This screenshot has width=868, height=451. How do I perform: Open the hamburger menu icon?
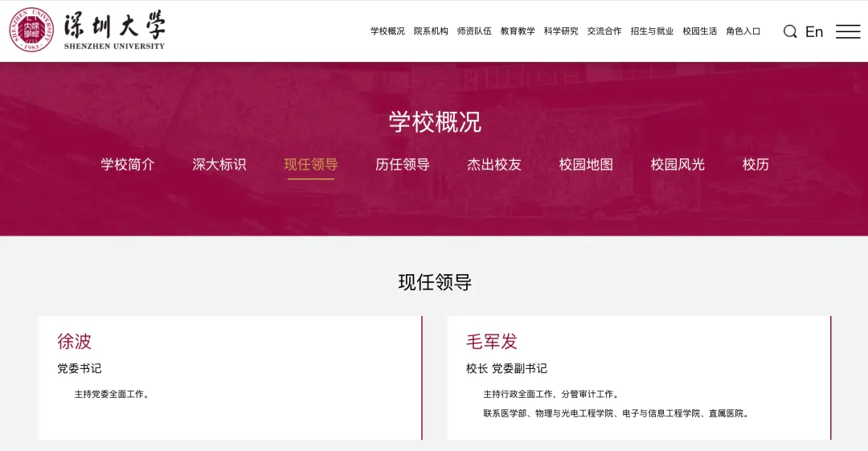click(847, 31)
